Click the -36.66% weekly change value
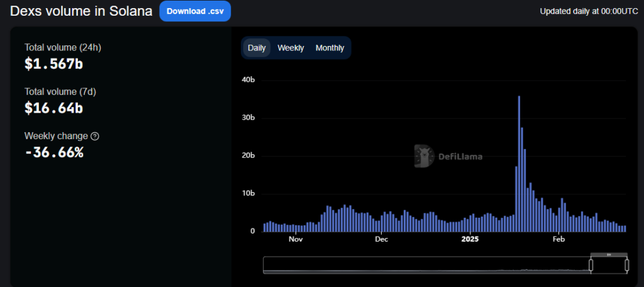The height and width of the screenshot is (287, 644). click(53, 152)
